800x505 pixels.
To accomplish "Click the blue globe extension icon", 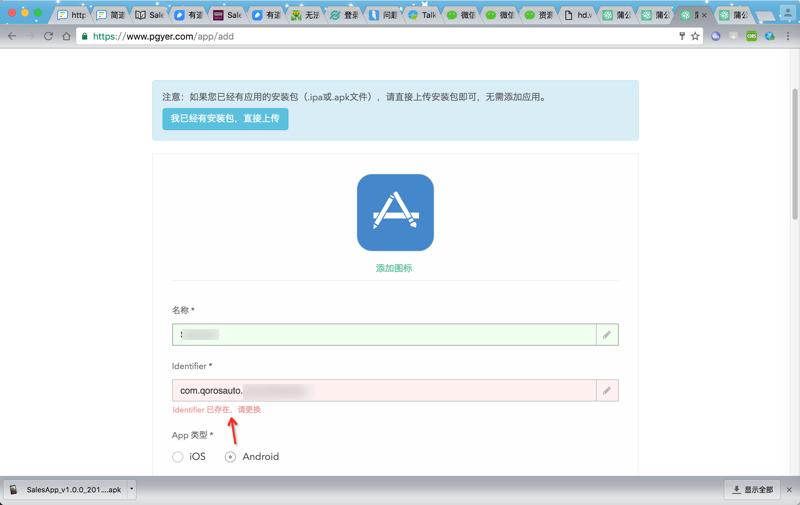I will tap(770, 36).
